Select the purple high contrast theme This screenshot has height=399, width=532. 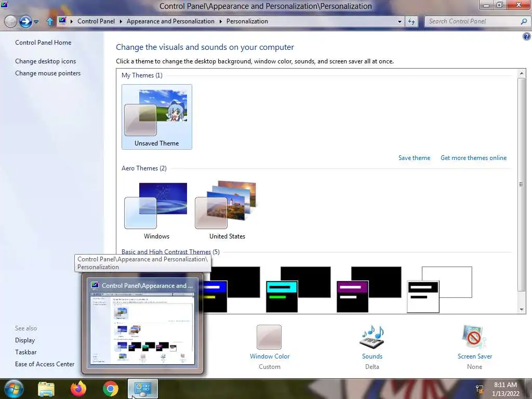[369, 289]
